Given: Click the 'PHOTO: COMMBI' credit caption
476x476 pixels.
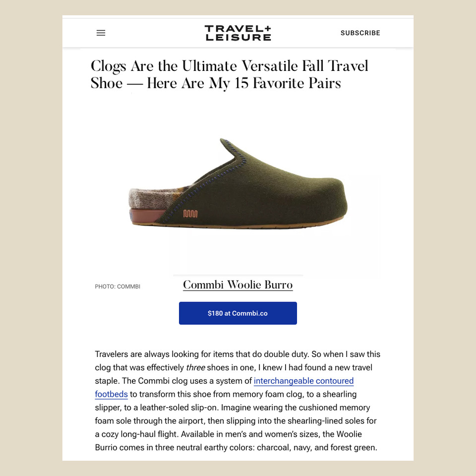Looking at the screenshot, I should tap(118, 286).
